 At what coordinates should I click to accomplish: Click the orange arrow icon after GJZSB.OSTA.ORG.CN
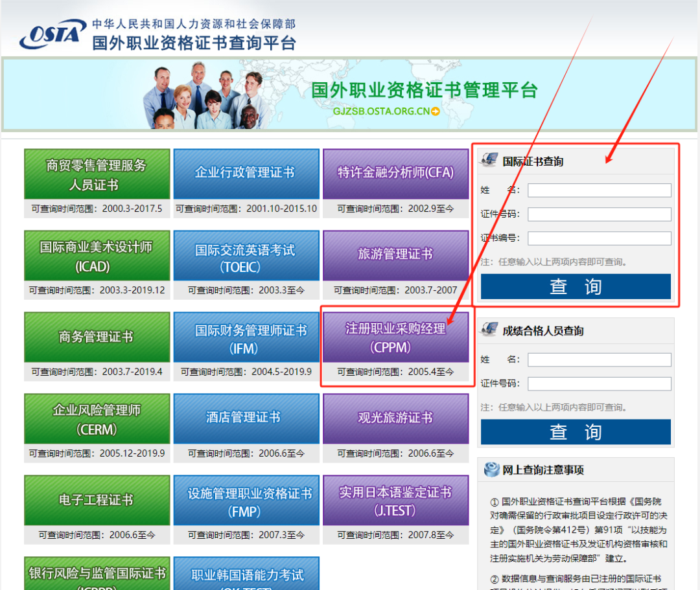click(x=436, y=111)
